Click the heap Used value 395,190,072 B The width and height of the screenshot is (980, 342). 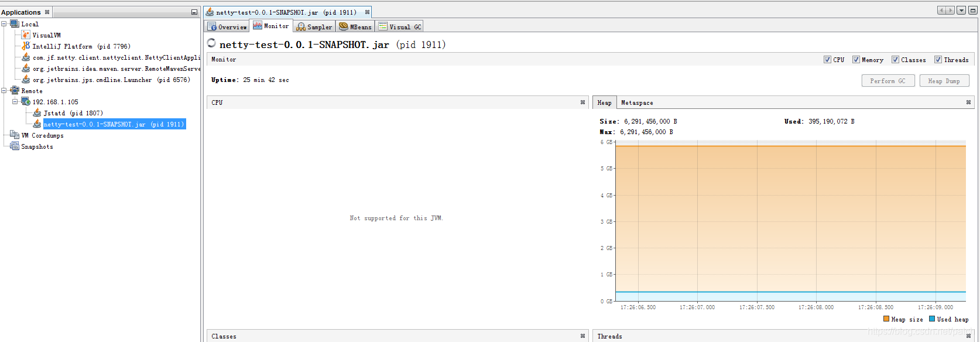tap(831, 121)
